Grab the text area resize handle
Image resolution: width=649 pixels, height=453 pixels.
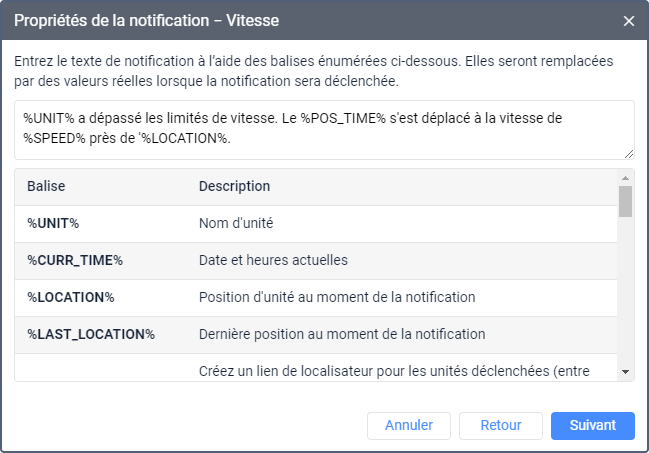pos(629,154)
